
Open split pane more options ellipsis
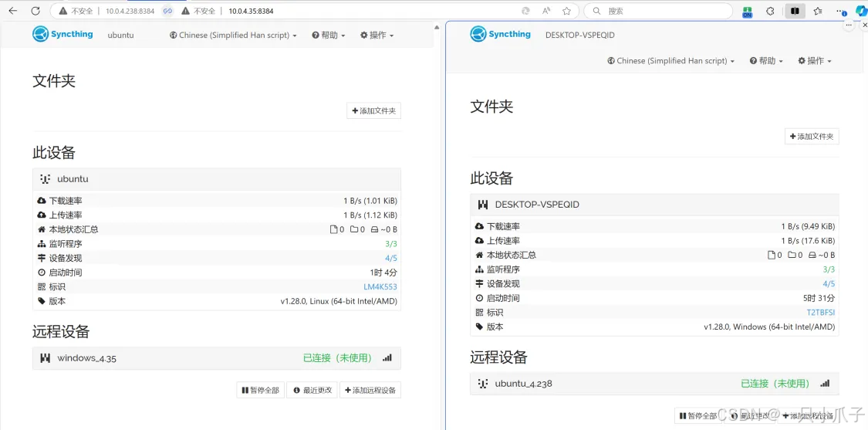(x=849, y=25)
